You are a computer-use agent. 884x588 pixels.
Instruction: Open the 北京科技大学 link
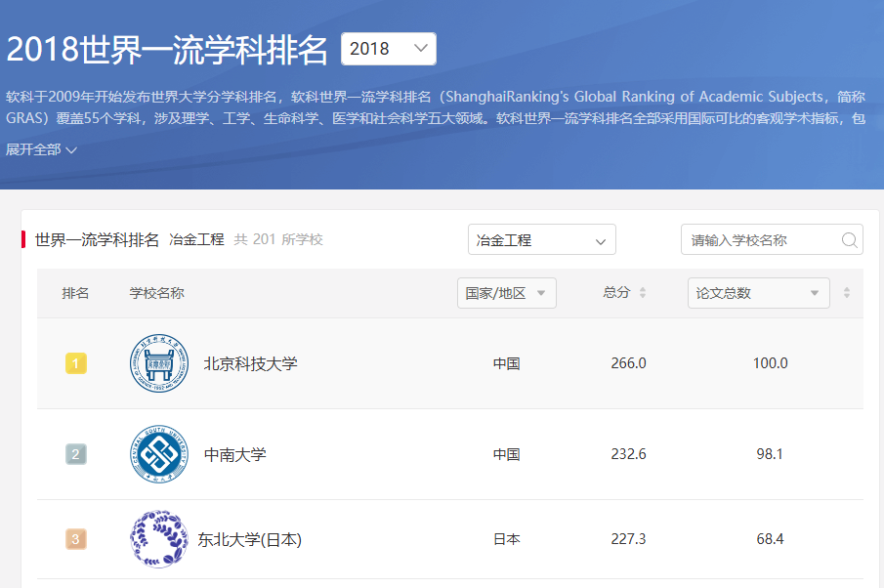(250, 364)
